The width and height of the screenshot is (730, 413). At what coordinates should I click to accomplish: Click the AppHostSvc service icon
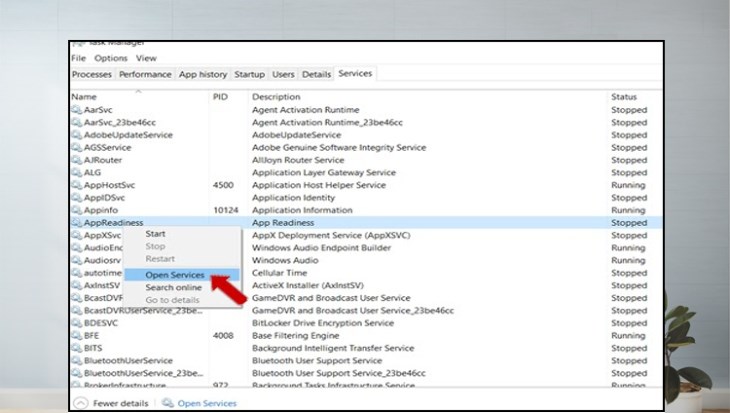[x=76, y=185]
